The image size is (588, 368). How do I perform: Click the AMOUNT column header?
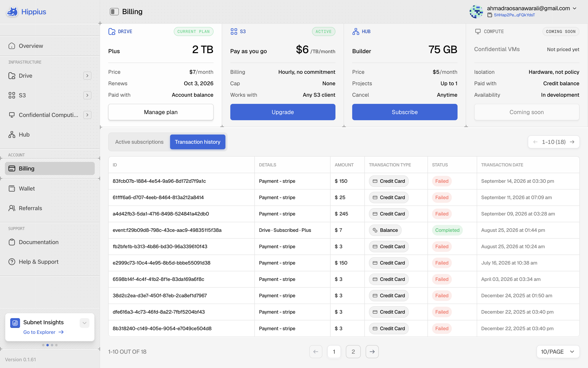click(344, 165)
